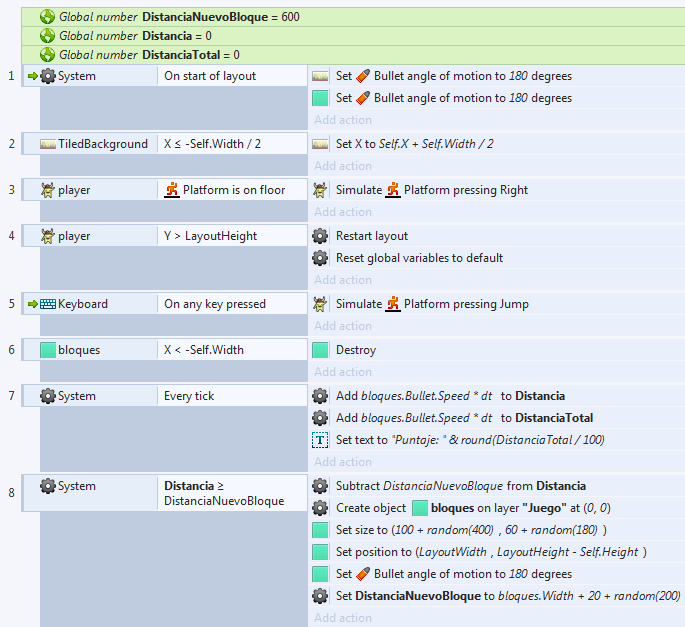Click TiledBackground icon in Set X action

tap(320, 144)
